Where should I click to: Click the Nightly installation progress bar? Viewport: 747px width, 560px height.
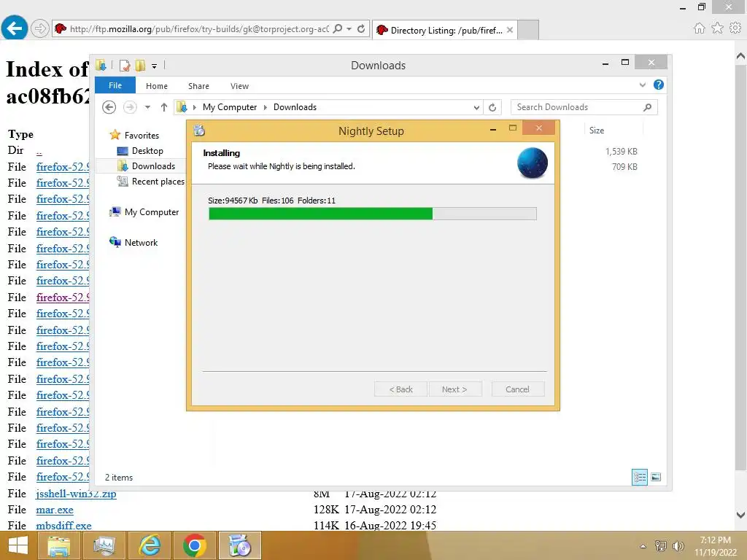pos(373,214)
